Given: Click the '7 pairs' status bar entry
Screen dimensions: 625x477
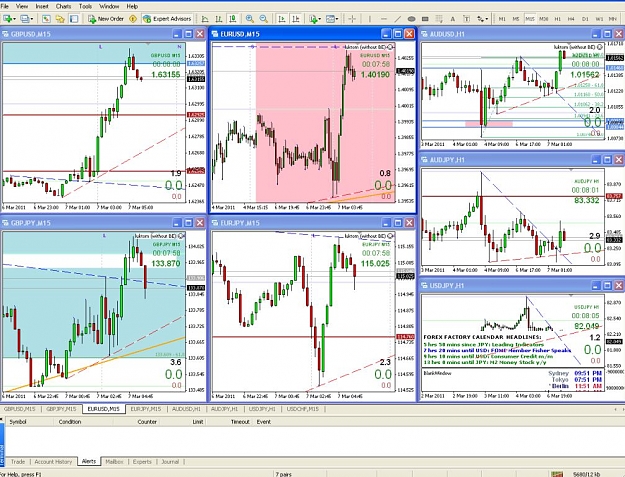Looking at the screenshot, I should point(283,474).
